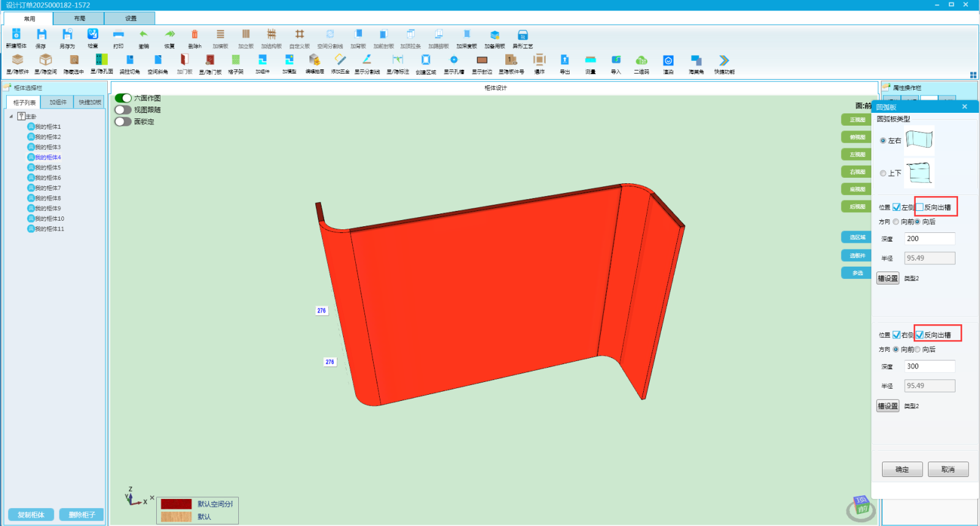Click the 加横板 horizontal board icon
Screen dimensions: 980x526
(221, 34)
